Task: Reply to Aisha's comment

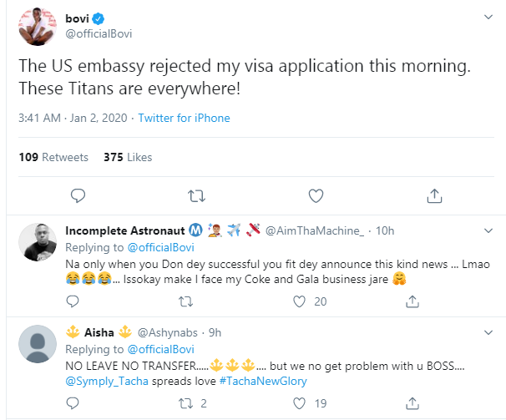Action: coord(73,403)
